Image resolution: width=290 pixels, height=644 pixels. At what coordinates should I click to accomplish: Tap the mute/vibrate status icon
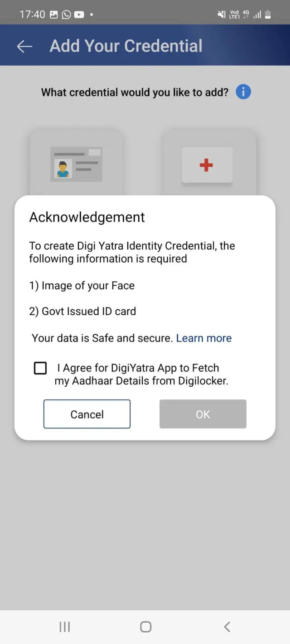pyautogui.click(x=222, y=14)
